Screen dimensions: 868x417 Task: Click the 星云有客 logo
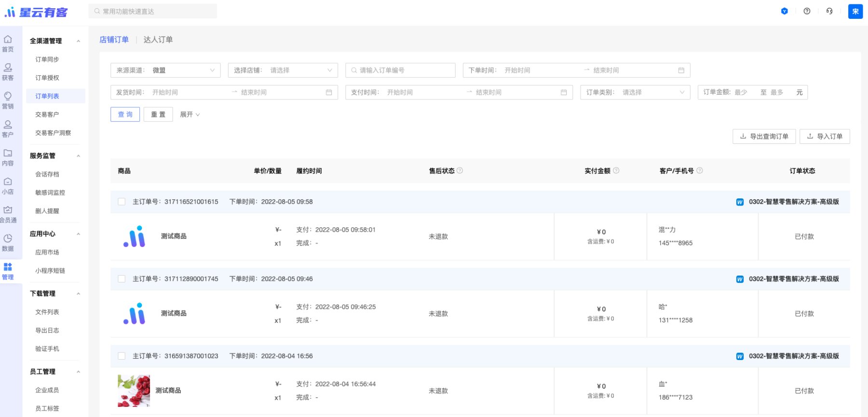click(36, 12)
